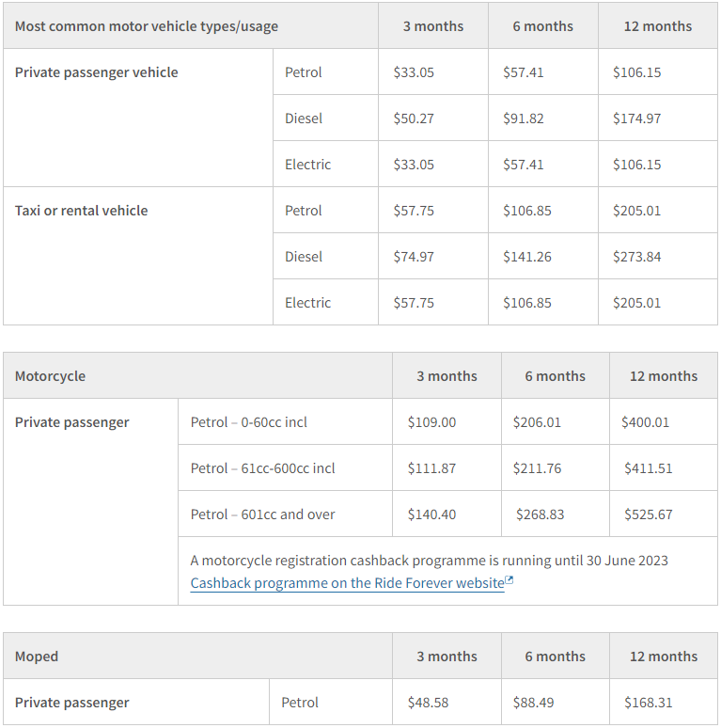Select the 'Taxi or rental vehicle' row heading
The width and height of the screenshot is (721, 728).
coord(81,211)
